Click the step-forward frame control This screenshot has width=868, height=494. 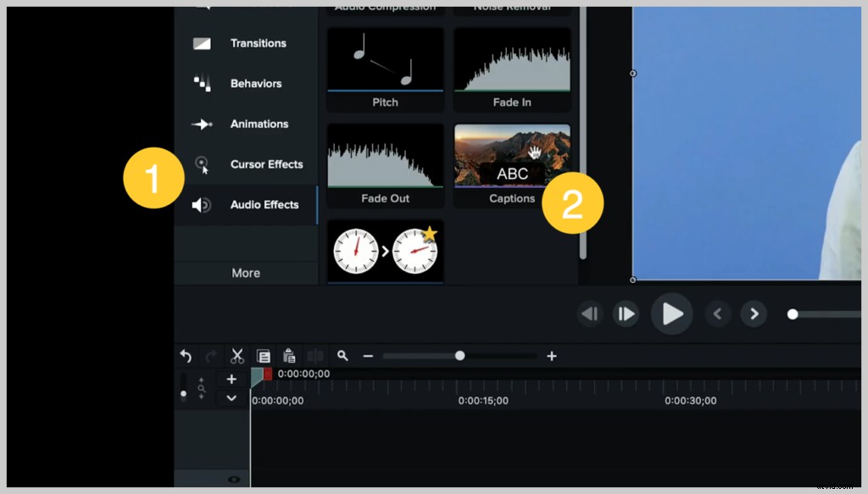coord(626,314)
